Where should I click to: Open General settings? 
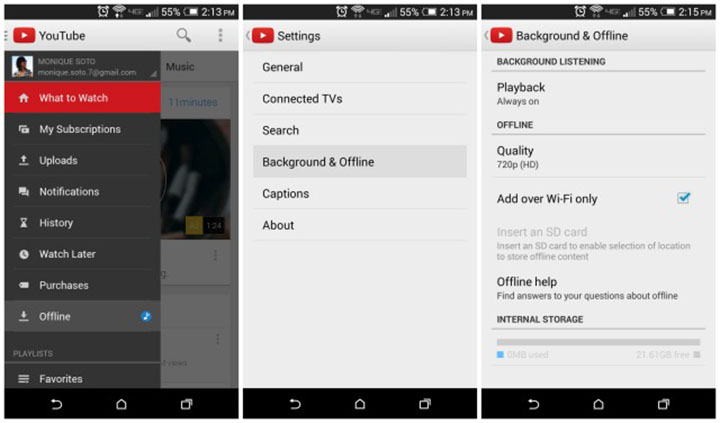point(360,67)
